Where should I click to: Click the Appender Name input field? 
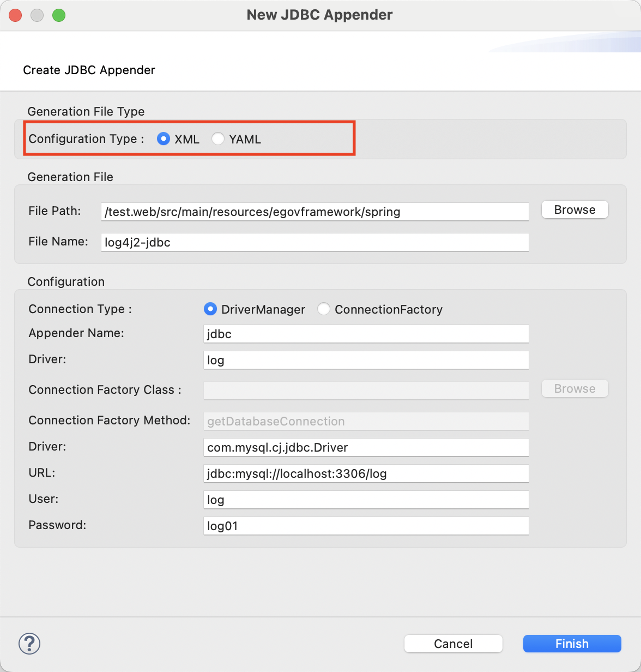point(366,334)
